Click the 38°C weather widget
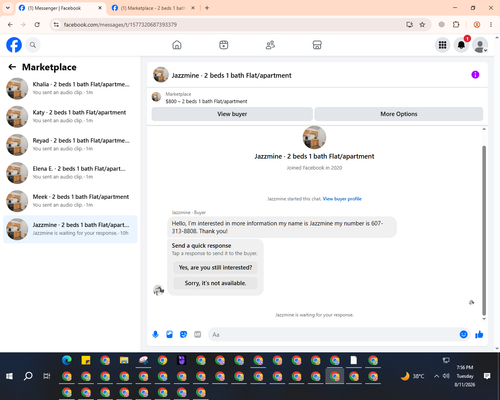The image size is (500, 400). coord(413,376)
